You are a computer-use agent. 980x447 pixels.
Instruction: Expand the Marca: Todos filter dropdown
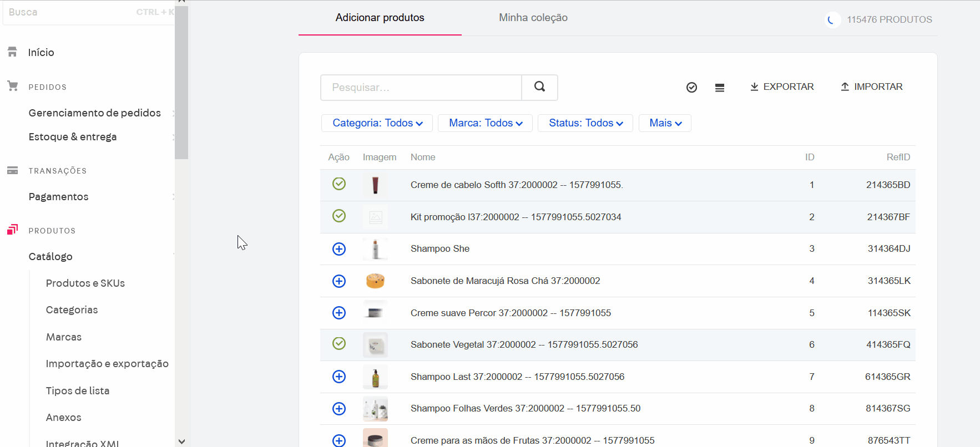(485, 123)
